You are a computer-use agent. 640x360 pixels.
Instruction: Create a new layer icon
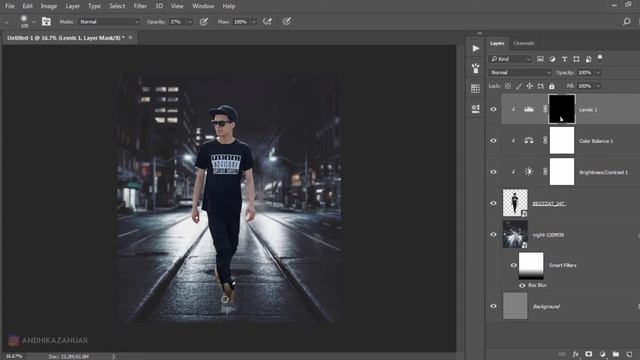click(x=629, y=354)
